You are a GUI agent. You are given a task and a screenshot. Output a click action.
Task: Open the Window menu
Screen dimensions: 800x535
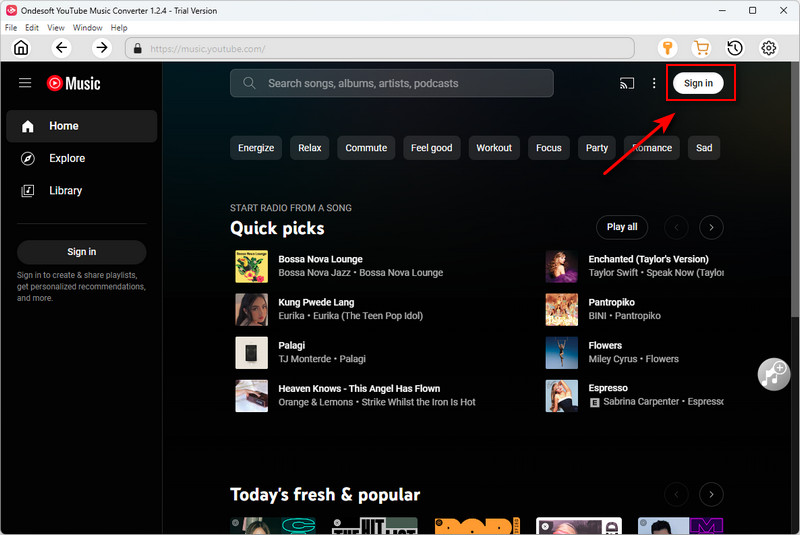pyautogui.click(x=87, y=28)
